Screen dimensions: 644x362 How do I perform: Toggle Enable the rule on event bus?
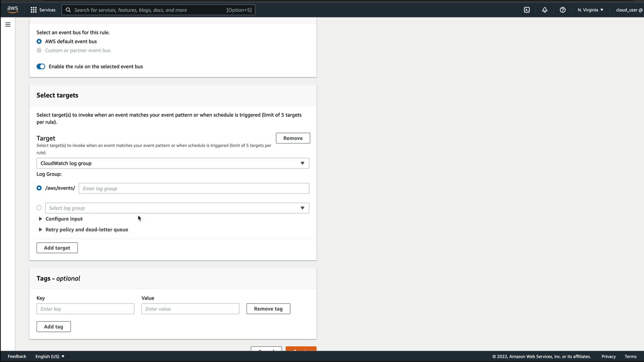pos(41,66)
